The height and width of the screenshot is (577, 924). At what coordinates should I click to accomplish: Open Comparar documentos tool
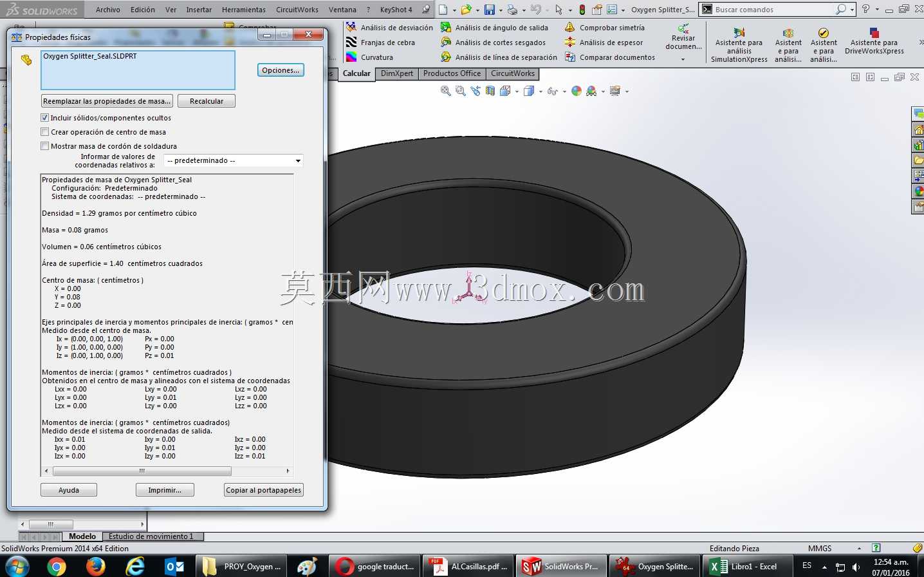(609, 57)
